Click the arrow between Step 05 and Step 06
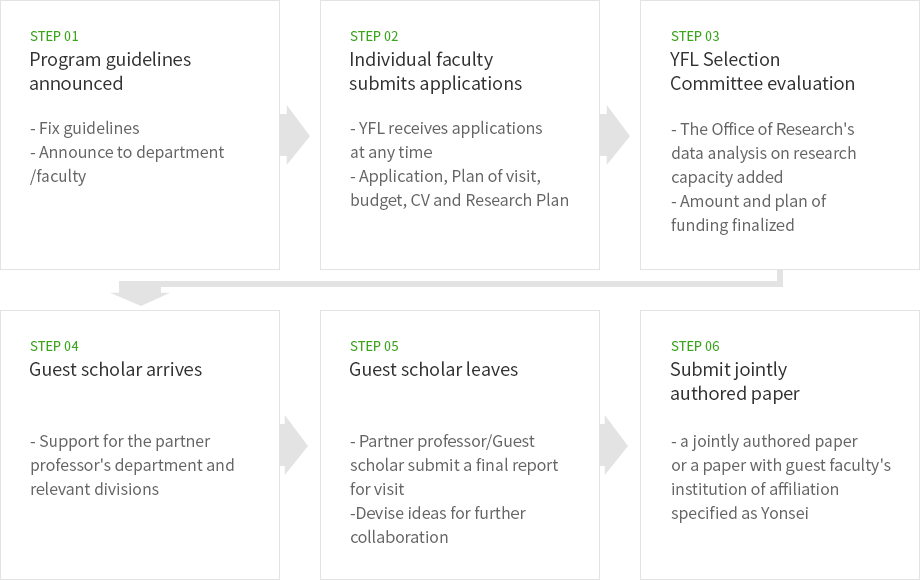This screenshot has width=920, height=580. [614, 446]
